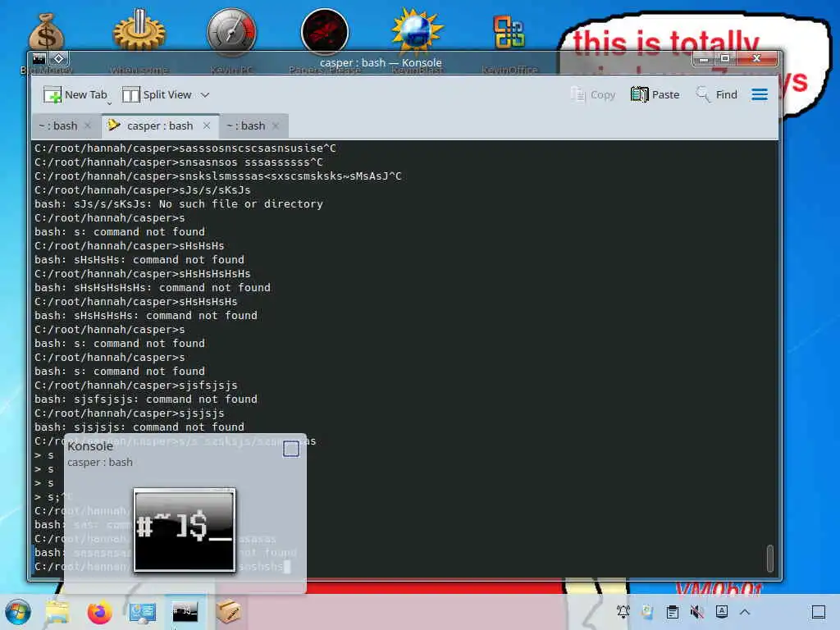Toggle the titlebar diamond on-all-desktops button
The width and height of the screenshot is (840, 630).
(59, 58)
